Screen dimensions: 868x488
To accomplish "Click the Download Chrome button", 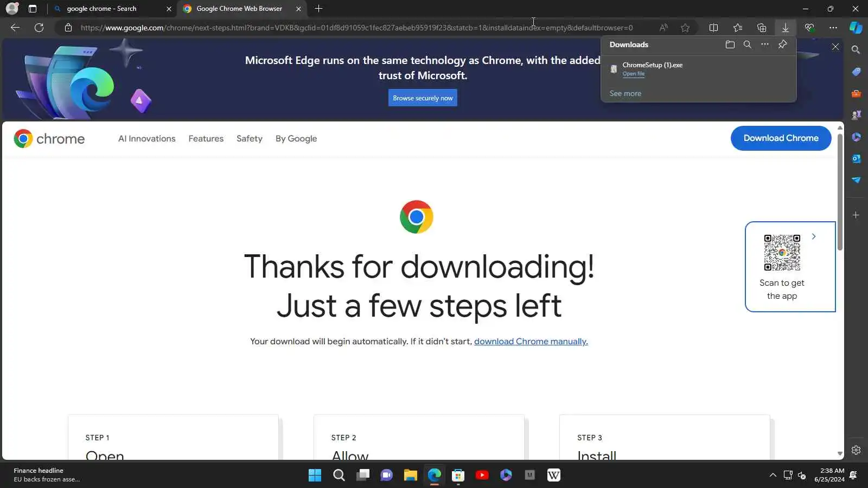I will point(781,138).
